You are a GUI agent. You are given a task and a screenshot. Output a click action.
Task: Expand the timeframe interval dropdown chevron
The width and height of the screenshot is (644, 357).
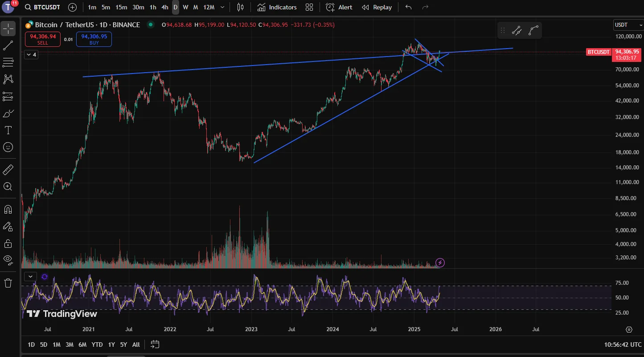coord(222,7)
